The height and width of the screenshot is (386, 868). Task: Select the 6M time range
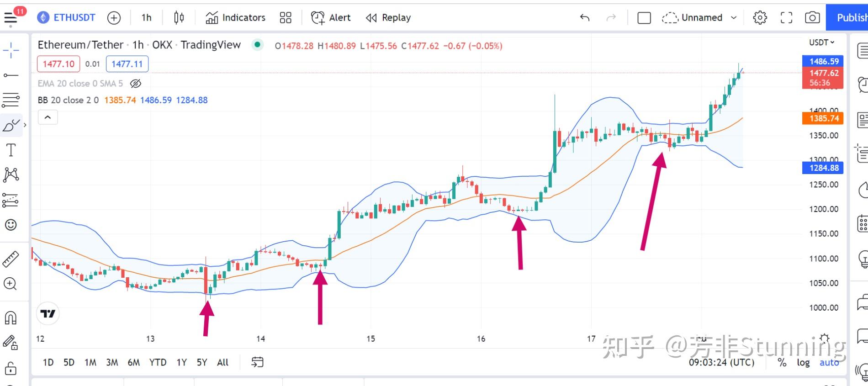coord(134,362)
